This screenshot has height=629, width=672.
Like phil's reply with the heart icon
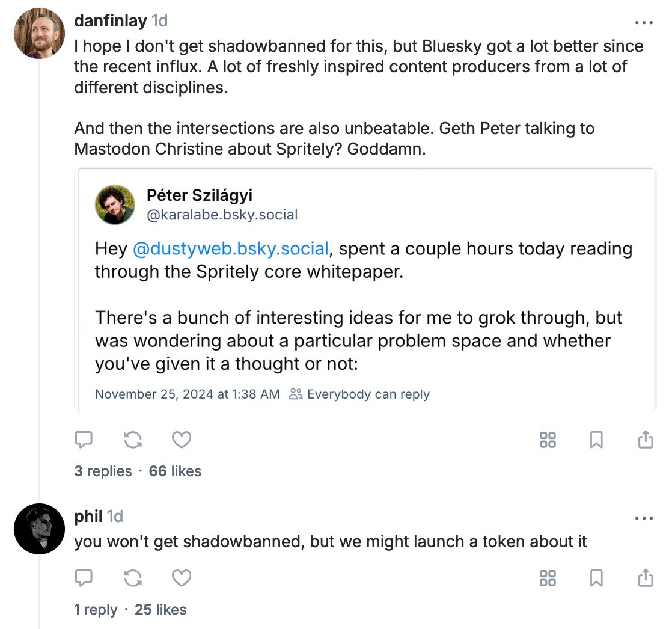[182, 578]
